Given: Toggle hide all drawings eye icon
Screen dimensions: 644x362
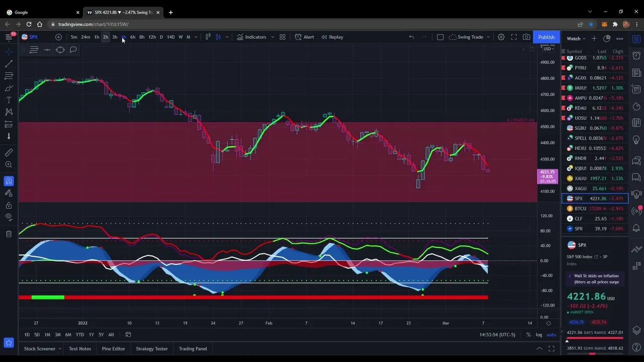Looking at the screenshot, I should (x=9, y=217).
